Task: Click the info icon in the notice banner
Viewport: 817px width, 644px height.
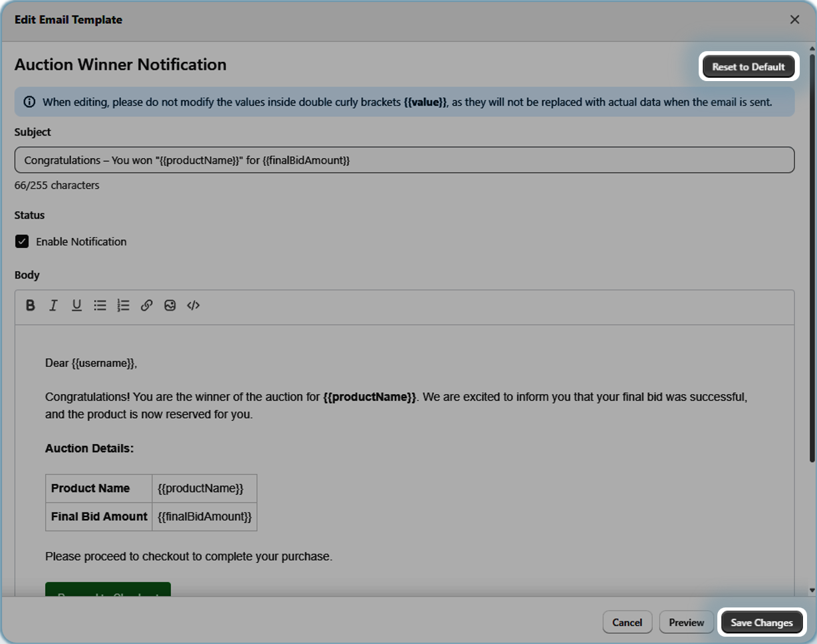Action: pos(29,102)
